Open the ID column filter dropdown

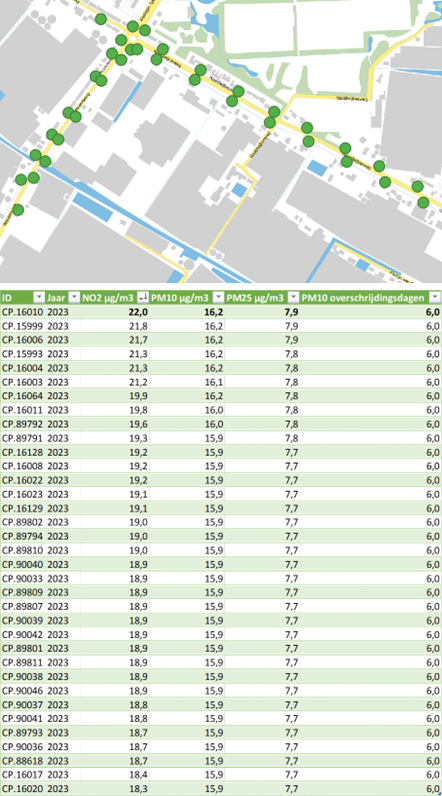coord(39,297)
